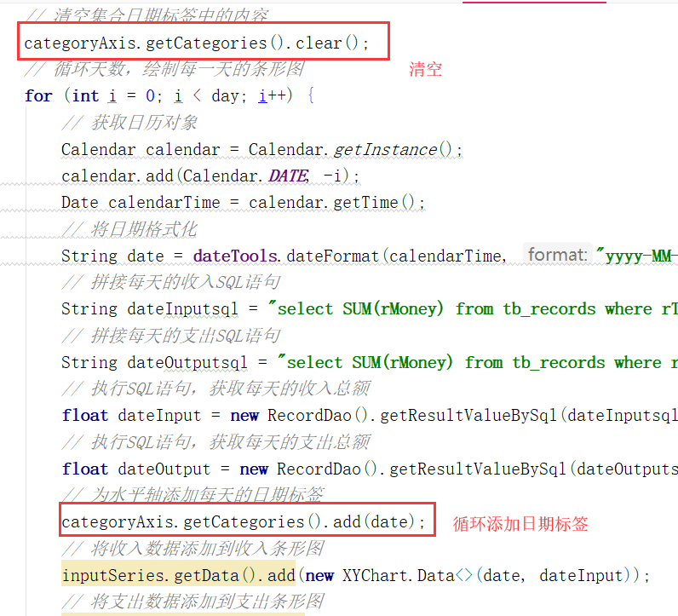Screen dimensions: 678x616
Task: Click the 'calendar.add(Calendar.DATE, -i)' line
Action: pos(210,176)
